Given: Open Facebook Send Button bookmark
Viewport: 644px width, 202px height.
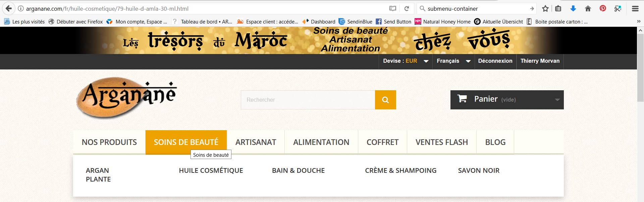Looking at the screenshot, I should (x=393, y=21).
